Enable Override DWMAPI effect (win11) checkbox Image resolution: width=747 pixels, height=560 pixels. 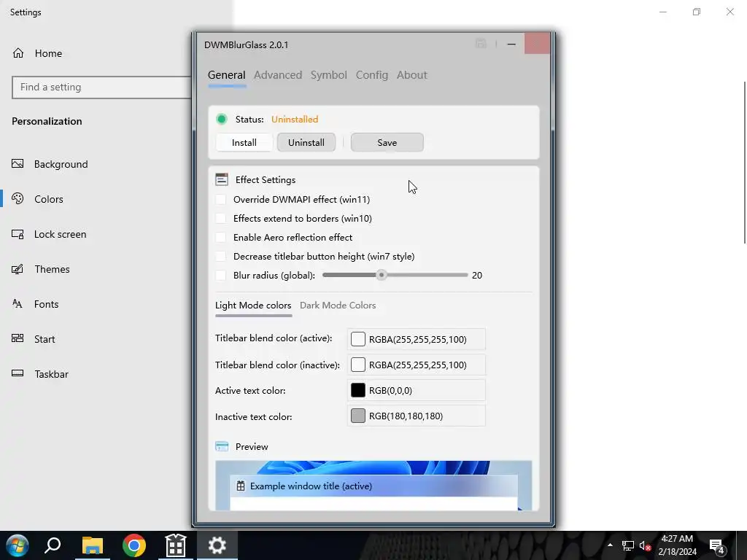click(220, 199)
